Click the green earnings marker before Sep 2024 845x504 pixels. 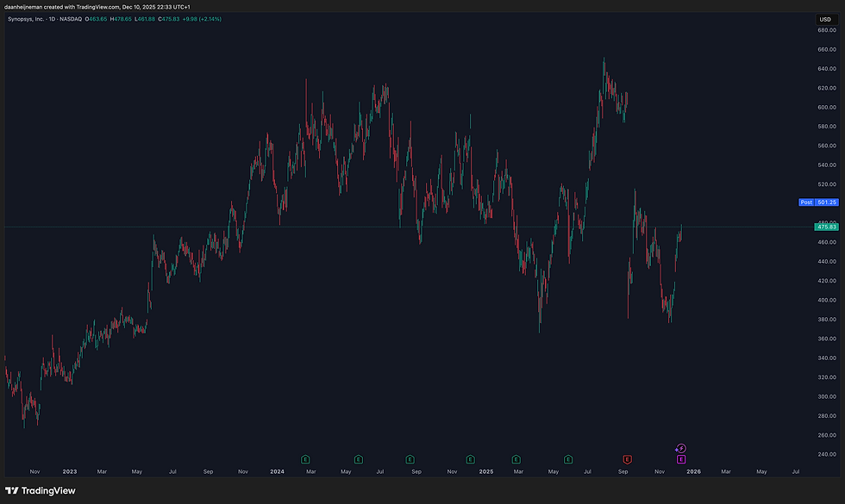tap(410, 459)
